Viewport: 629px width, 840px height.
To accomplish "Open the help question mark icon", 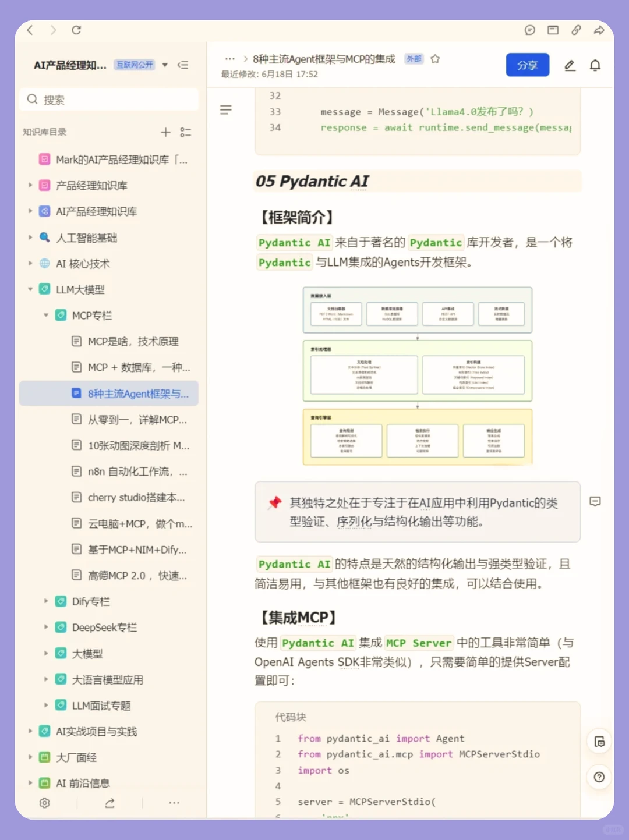I will tap(599, 777).
